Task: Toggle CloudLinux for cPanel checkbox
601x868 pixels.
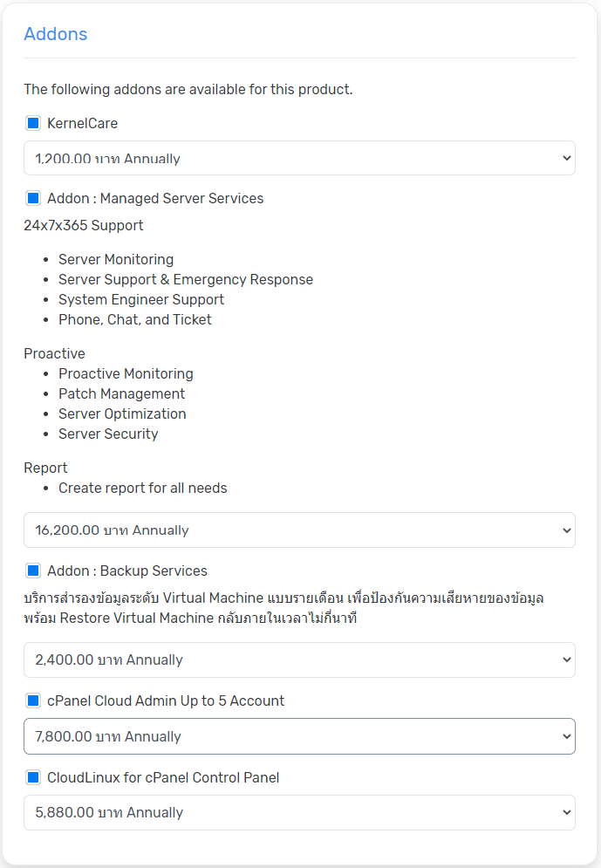Action: [x=33, y=777]
